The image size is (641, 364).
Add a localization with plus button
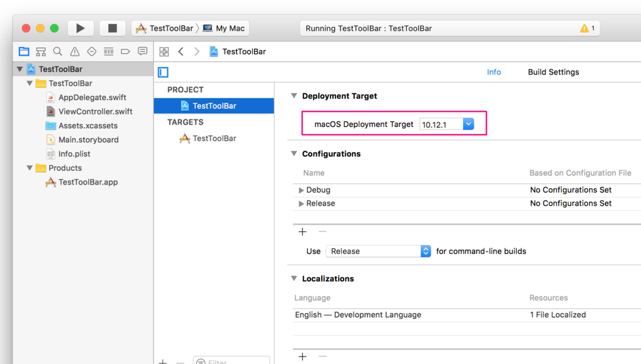click(x=302, y=356)
